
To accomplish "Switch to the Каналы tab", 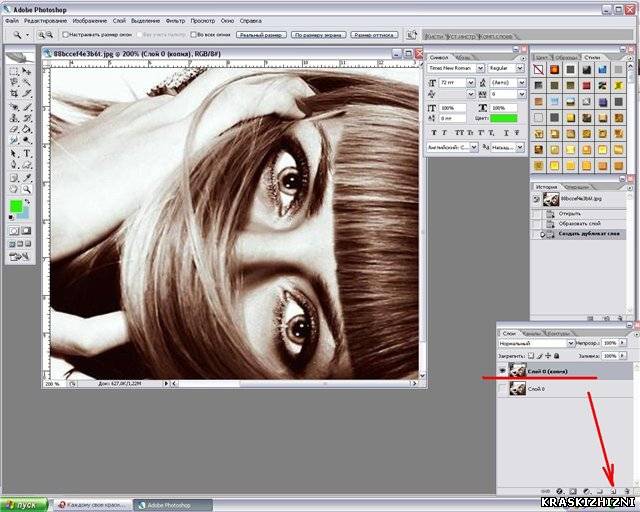I will tap(531, 334).
